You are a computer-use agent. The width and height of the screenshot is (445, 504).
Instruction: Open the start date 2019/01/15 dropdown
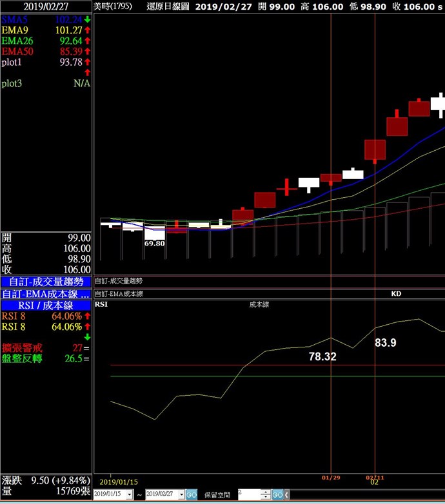coord(130,494)
